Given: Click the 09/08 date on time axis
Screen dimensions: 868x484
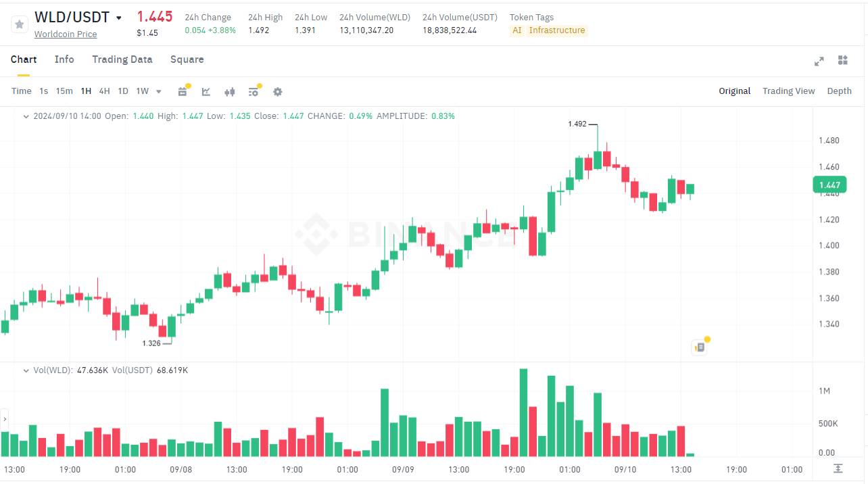Looking at the screenshot, I should click(181, 469).
